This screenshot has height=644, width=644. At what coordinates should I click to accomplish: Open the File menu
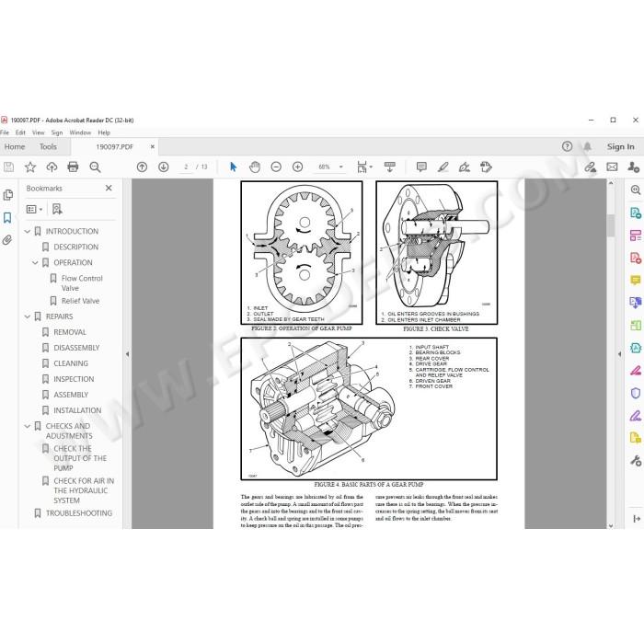point(5,132)
